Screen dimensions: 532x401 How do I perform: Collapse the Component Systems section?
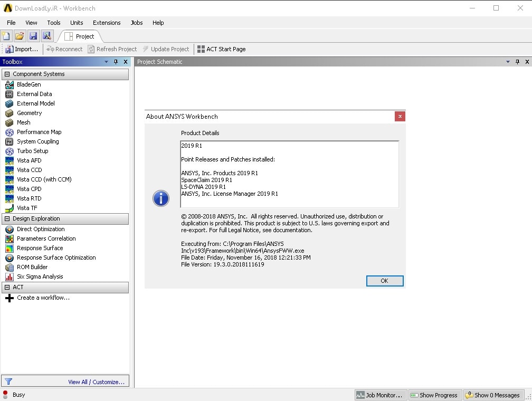7,74
